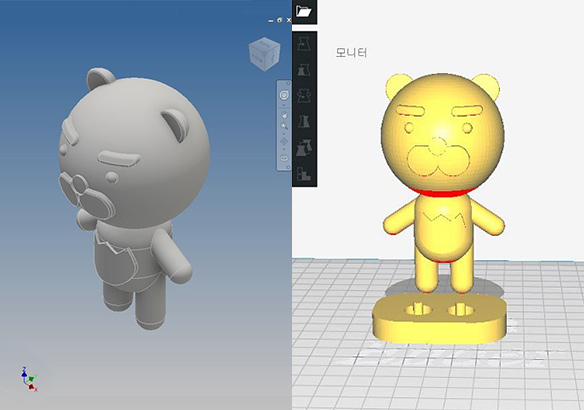Select the Zoom magnifier tool in Inventor
Screen dimensions: 584x410
coord(284,125)
